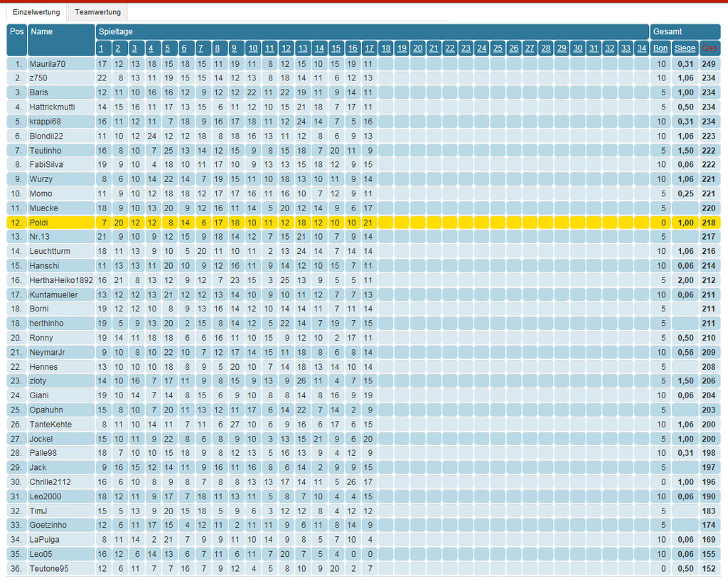This screenshot has height=586, width=728.
Task: Select player name Ronny
Action: (41, 338)
